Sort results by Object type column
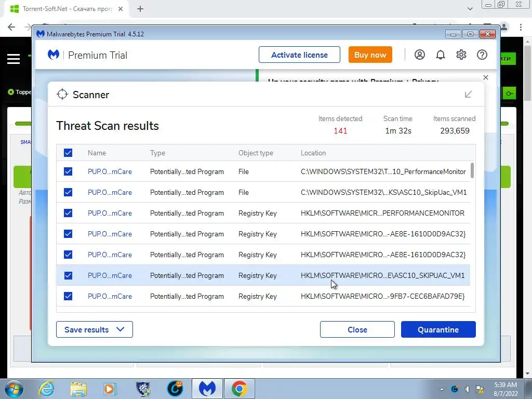The image size is (532, 399). (256, 153)
